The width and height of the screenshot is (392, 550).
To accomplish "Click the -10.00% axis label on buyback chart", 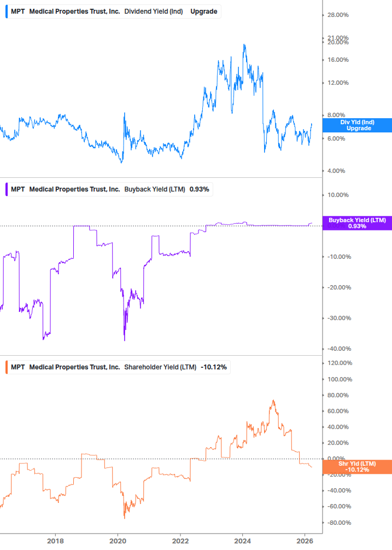I will (x=339, y=257).
